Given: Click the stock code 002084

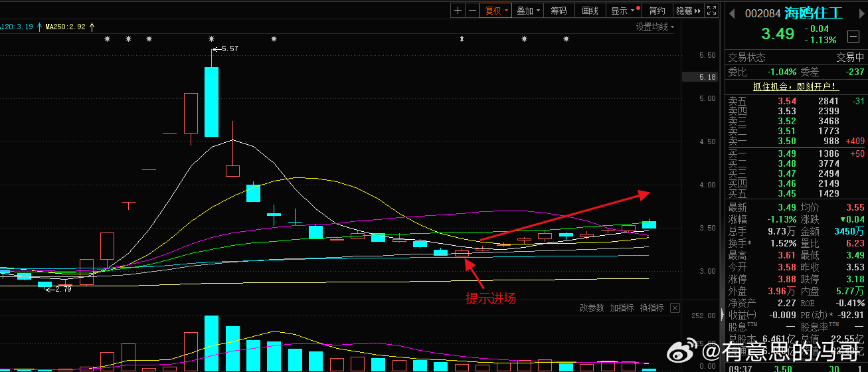Looking at the screenshot, I should pyautogui.click(x=762, y=13).
